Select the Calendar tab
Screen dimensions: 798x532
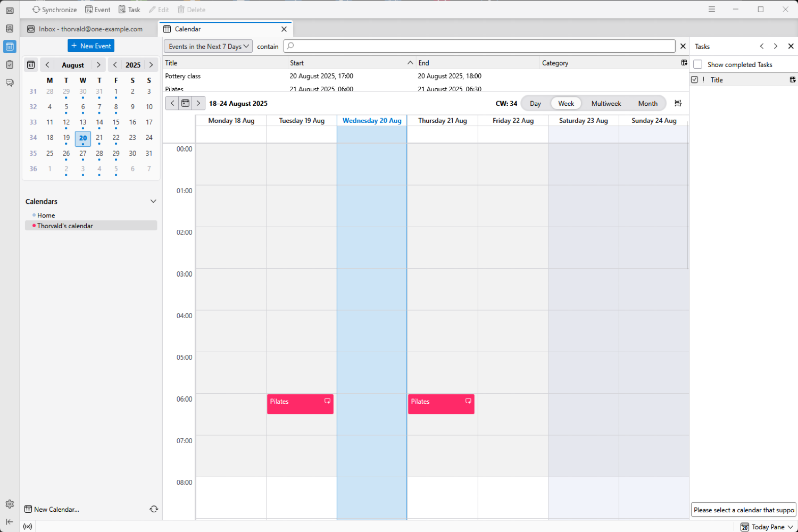point(186,29)
